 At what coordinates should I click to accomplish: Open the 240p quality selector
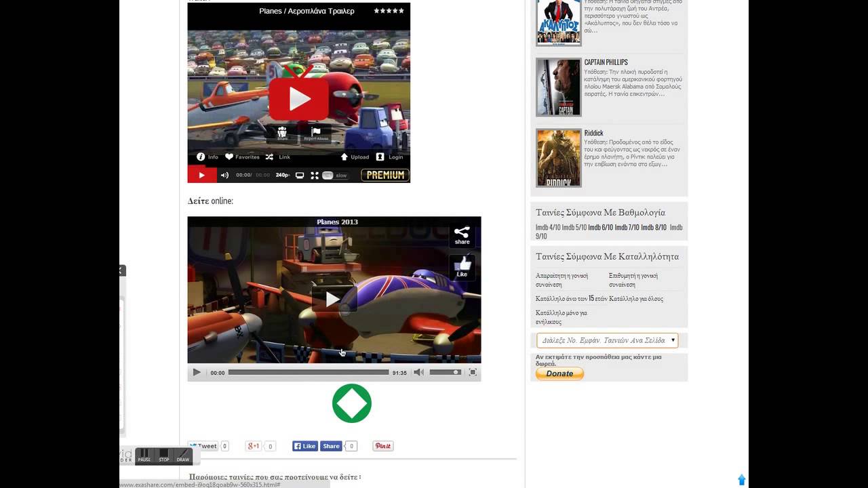click(283, 175)
